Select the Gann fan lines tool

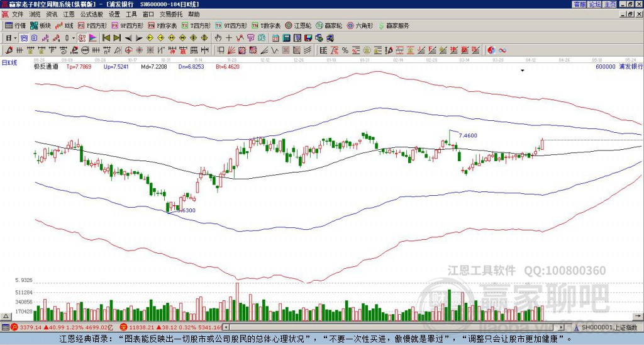231,50
